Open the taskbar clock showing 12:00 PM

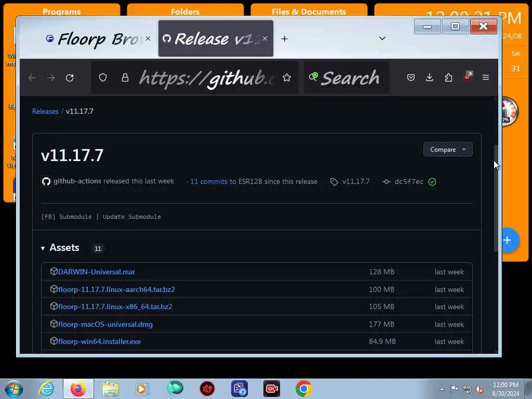(506, 389)
